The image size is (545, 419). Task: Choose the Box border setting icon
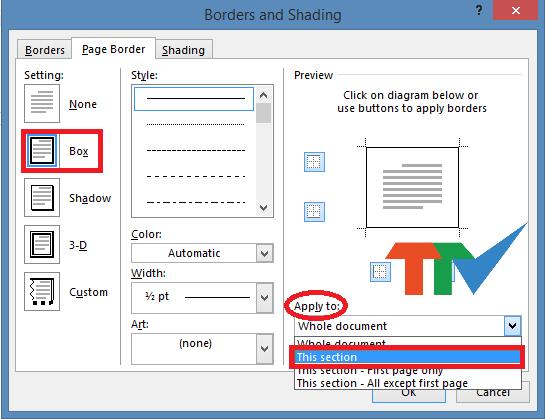tap(42, 151)
